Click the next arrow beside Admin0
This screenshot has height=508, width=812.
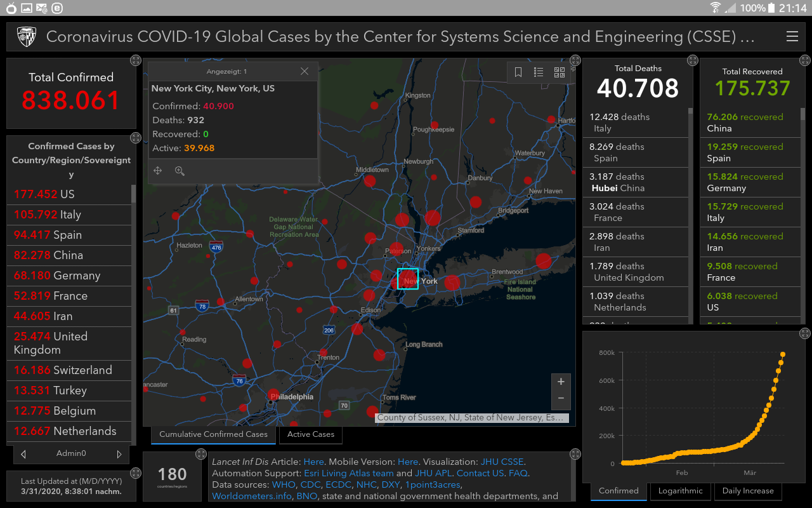point(119,454)
